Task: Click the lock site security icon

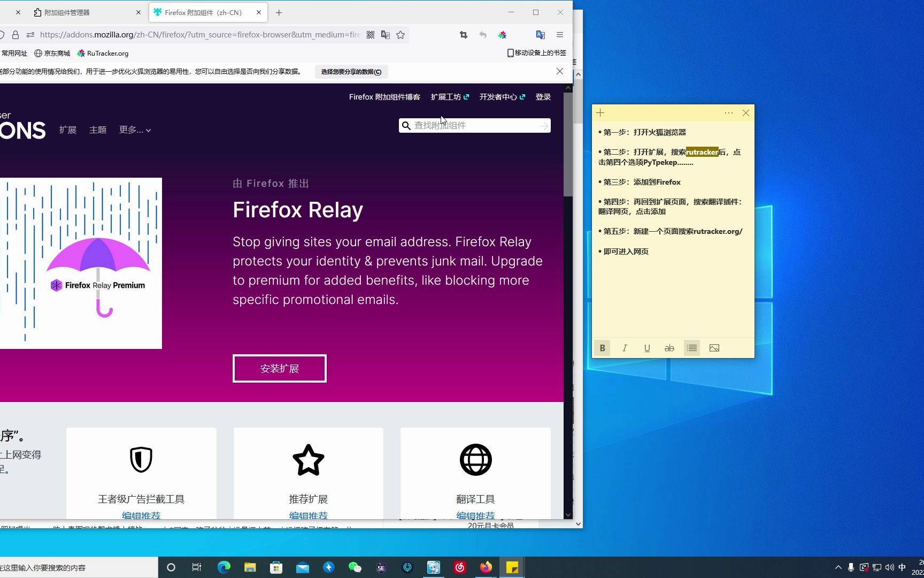Action: coord(16,35)
